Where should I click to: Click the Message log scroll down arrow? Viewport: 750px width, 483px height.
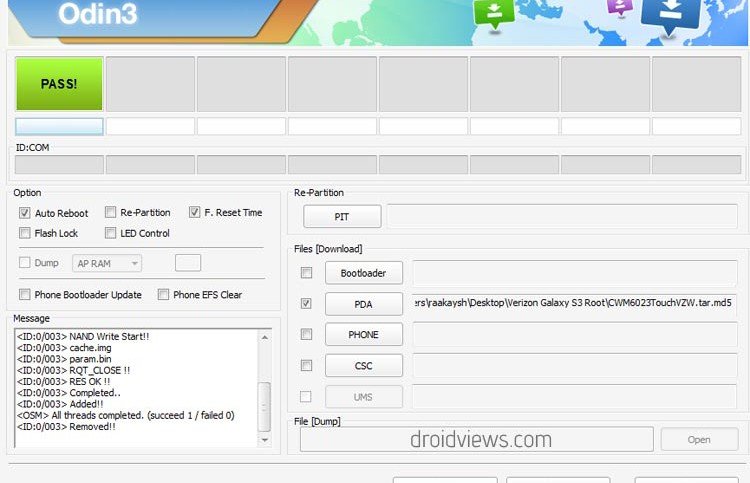pyautogui.click(x=265, y=439)
